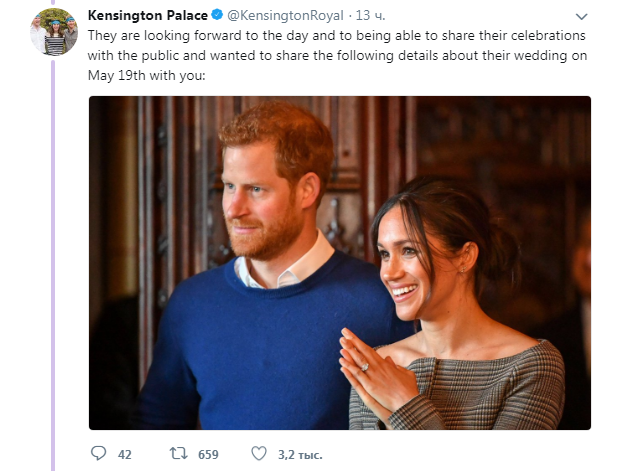Like the tweet with the heart icon
This screenshot has height=471, width=621.
259,454
